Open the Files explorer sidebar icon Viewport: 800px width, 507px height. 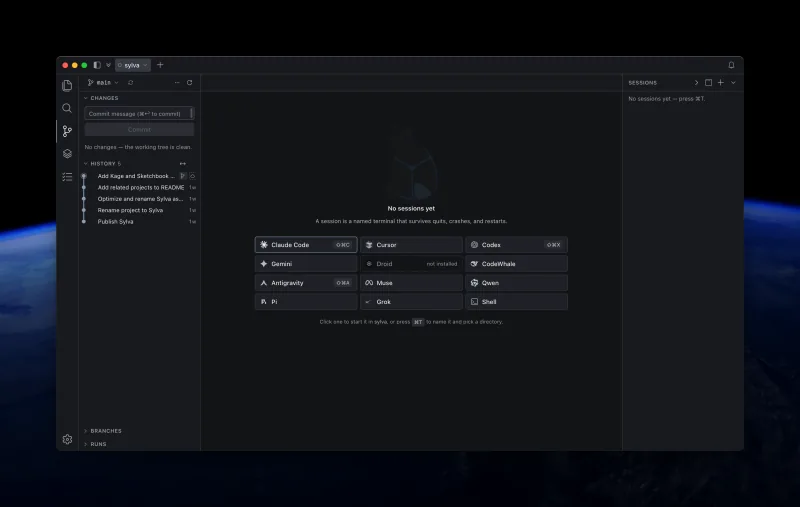click(67, 85)
